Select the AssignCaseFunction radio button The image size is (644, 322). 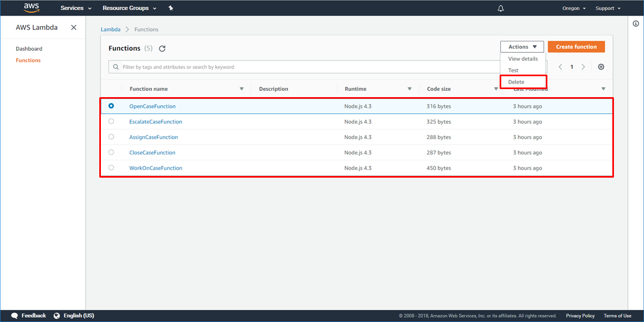coord(111,137)
